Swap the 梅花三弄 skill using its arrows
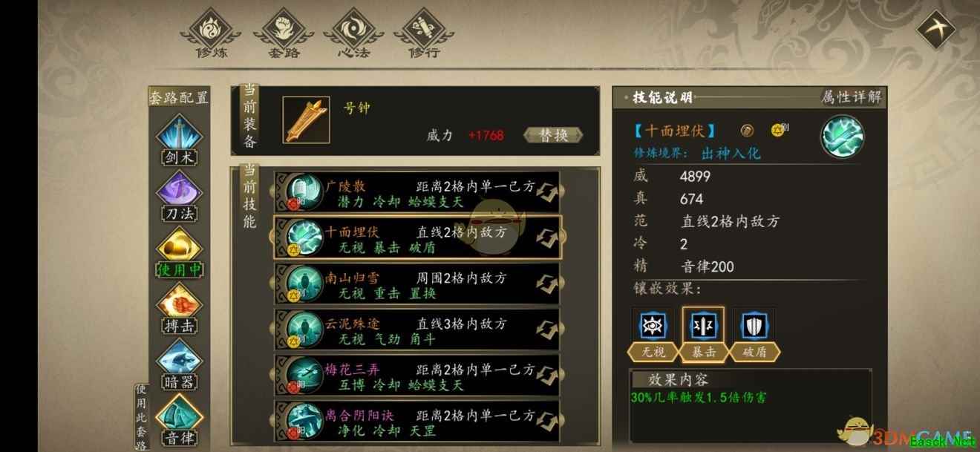The width and height of the screenshot is (980, 452). pyautogui.click(x=546, y=376)
